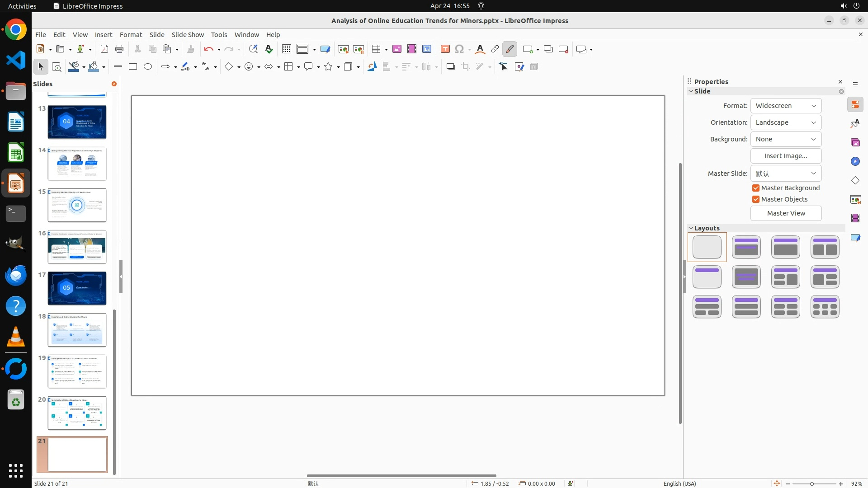The image size is (868, 488).
Task: Uncheck the Master Background checkbox
Action: tap(756, 188)
